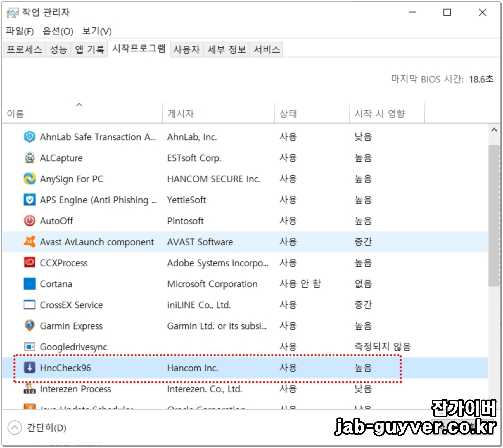Click the Hancom Inc. publisher cell
503x448 pixels.
[193, 368]
